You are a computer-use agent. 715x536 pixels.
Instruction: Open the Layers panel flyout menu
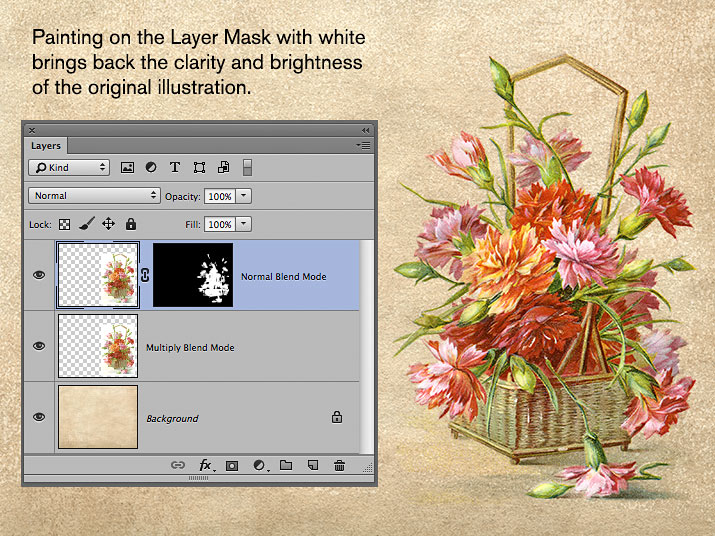(363, 146)
